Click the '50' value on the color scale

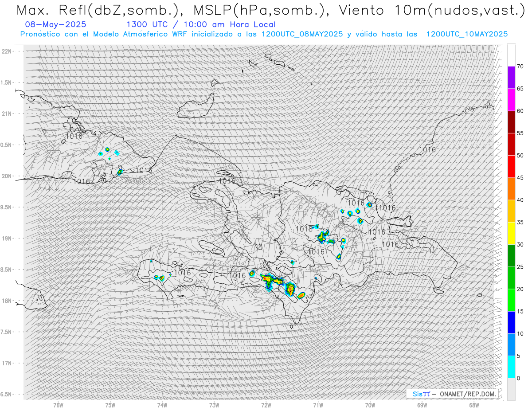pos(520,156)
